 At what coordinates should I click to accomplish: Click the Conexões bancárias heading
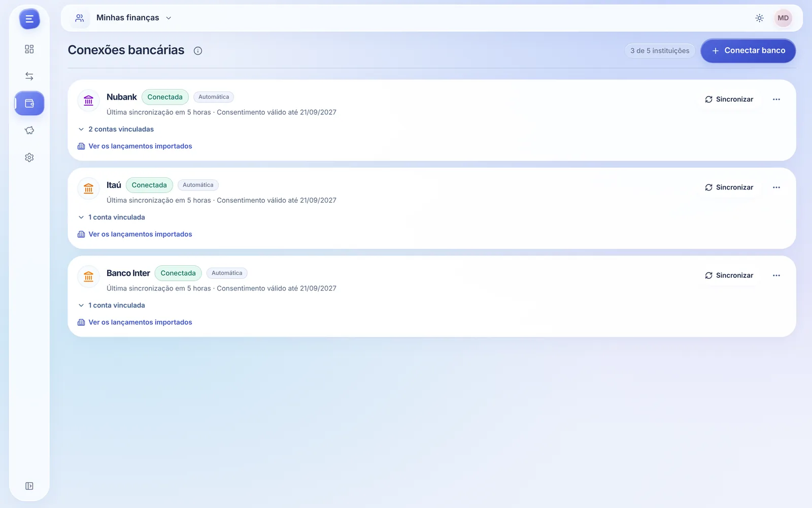pos(126,50)
